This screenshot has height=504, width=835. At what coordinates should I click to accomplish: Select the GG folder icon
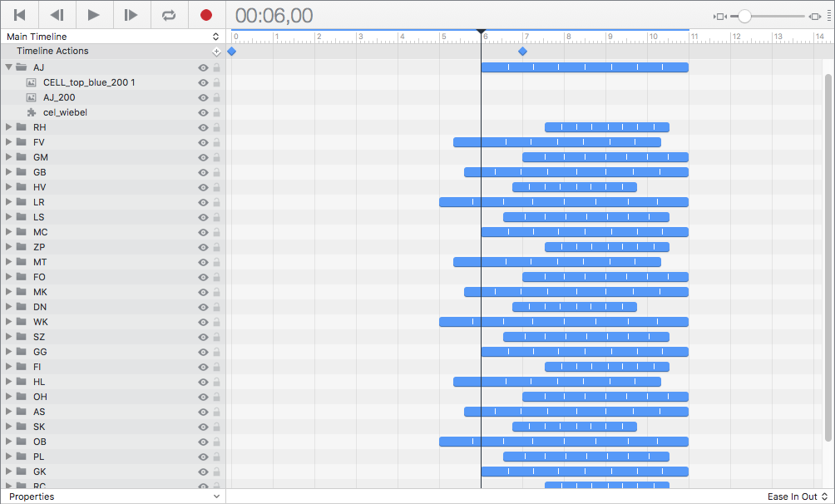(22, 351)
